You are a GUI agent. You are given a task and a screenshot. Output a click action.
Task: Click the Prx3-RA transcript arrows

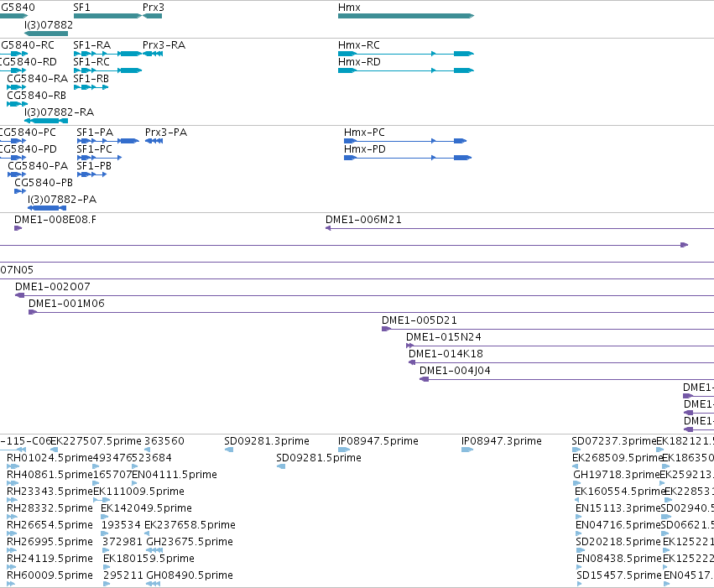point(153,54)
